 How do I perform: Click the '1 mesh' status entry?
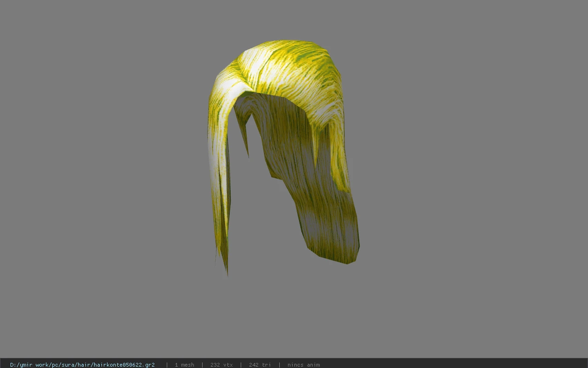tap(184, 365)
